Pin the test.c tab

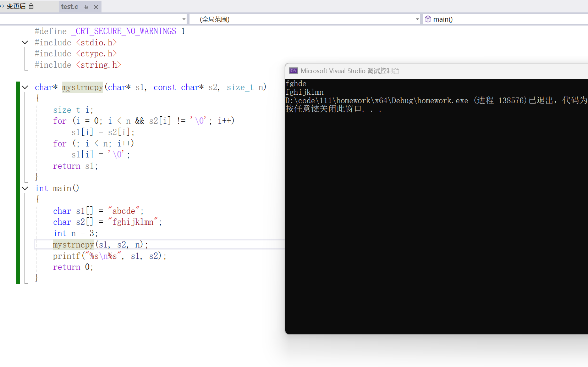[x=86, y=7]
